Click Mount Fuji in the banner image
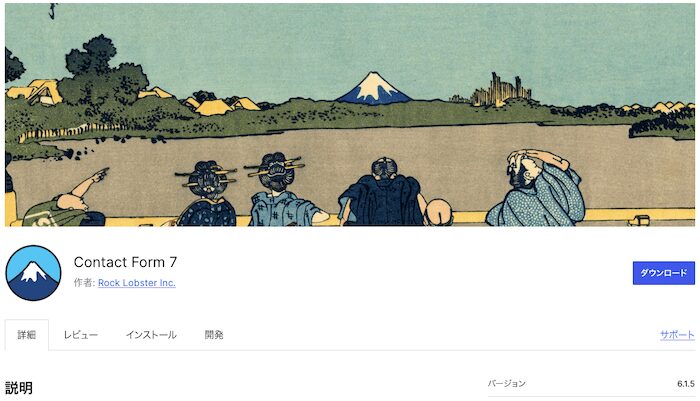 (374, 88)
